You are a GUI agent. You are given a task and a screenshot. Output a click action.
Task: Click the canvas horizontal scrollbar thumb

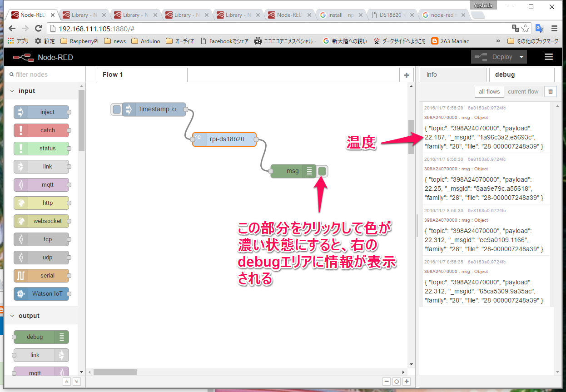tap(115, 372)
